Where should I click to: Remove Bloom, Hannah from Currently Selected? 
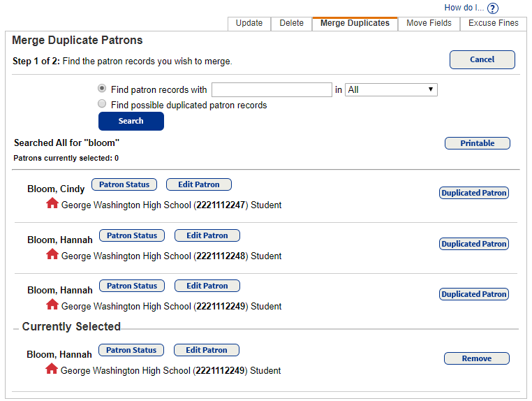tap(477, 358)
